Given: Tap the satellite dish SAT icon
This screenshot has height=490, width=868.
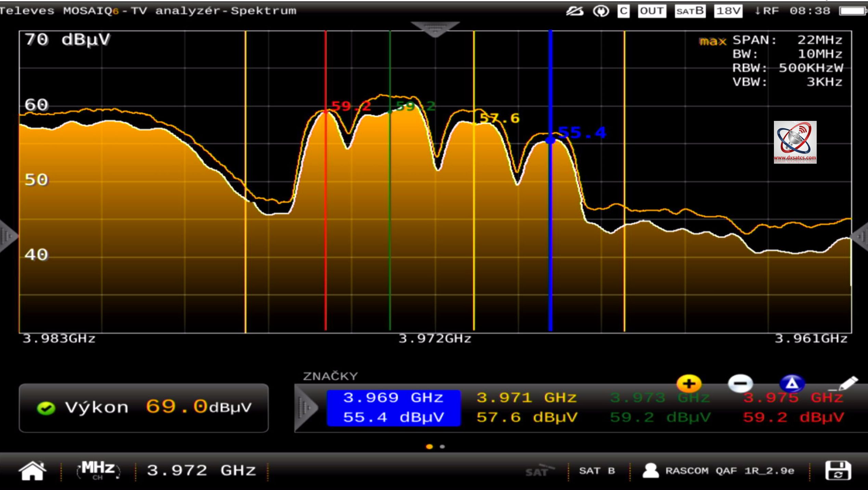Looking at the screenshot, I should (x=539, y=470).
